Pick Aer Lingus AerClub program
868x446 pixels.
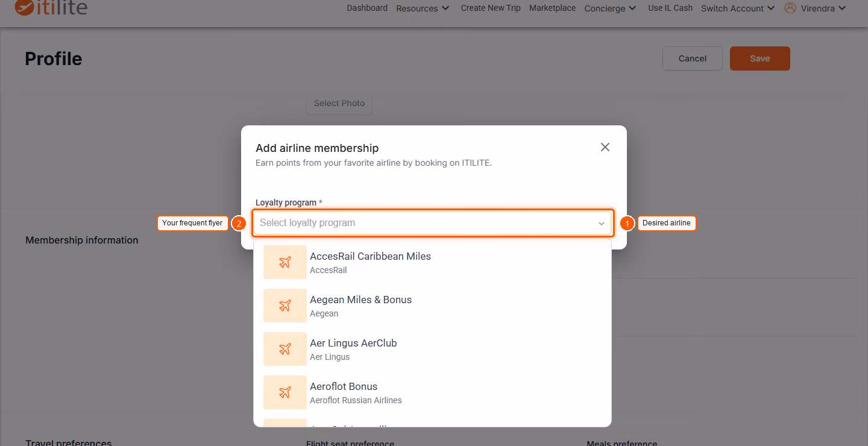click(433, 349)
